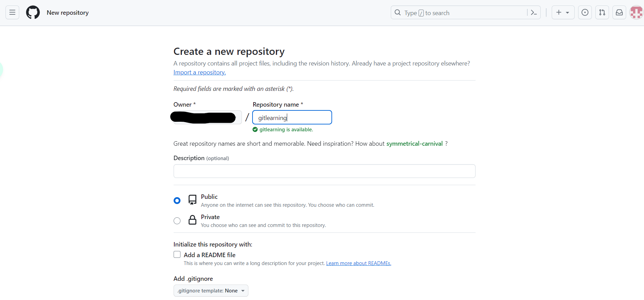Open the command palette icon
The width and height of the screenshot is (644, 300).
pyautogui.click(x=534, y=13)
